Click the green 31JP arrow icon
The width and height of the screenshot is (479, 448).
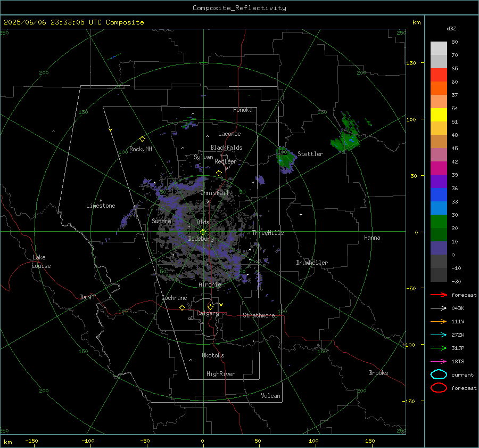coord(439,348)
